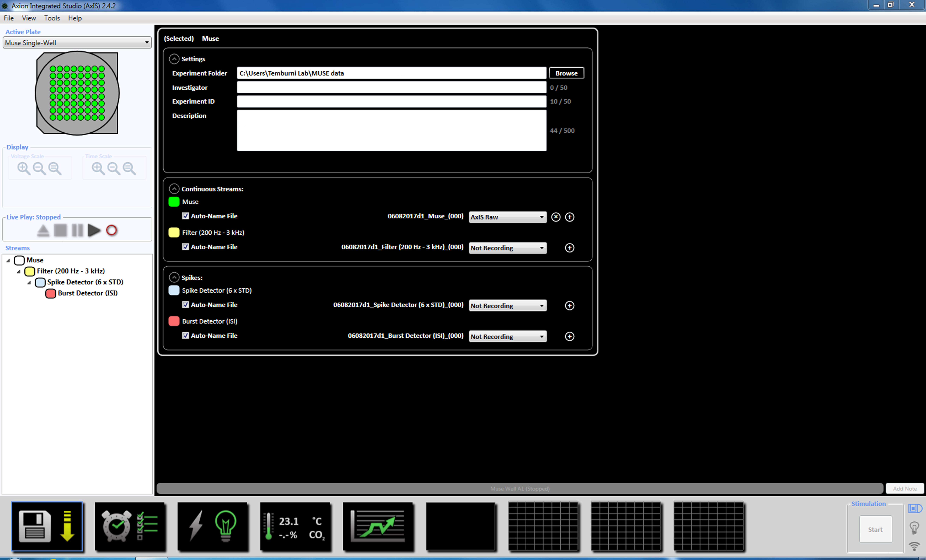Screen dimensions: 926x560
Task: Uncheck Auto-Name File for the Muse stream
Action: point(185,216)
